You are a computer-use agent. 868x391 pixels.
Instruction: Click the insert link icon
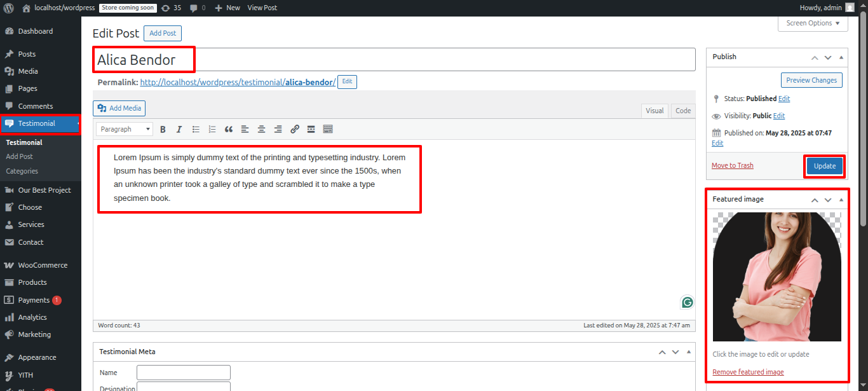pyautogui.click(x=295, y=129)
